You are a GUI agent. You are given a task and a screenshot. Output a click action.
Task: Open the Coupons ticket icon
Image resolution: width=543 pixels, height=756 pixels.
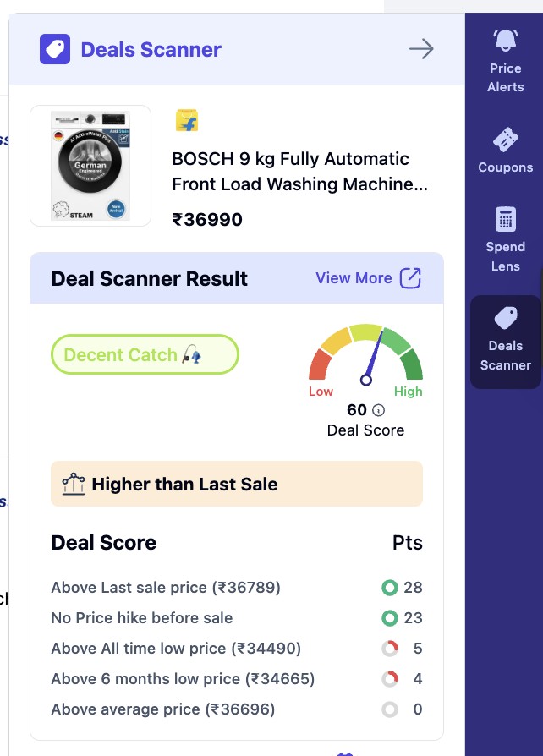(x=506, y=140)
